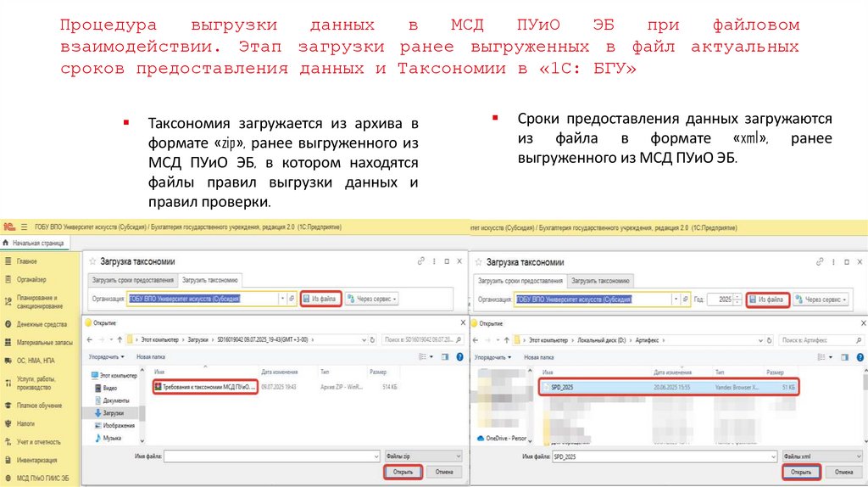Switch to Загрузить сроки предоставления tab in left form
Viewport: 868px width, 487px height.
point(133,280)
